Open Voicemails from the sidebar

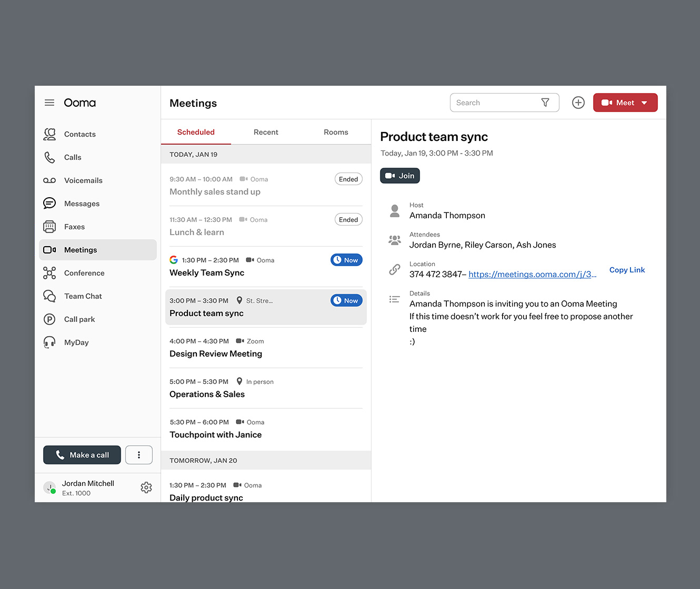point(82,180)
